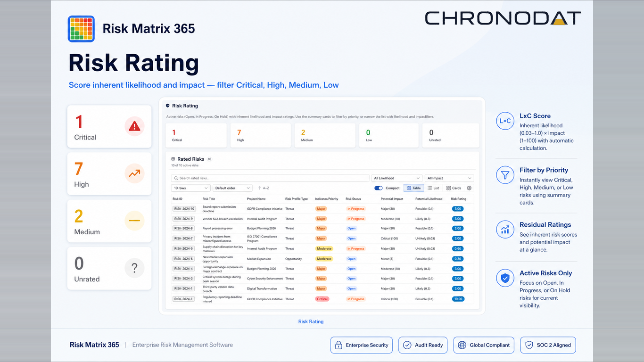Click the Enterprise Security badge button
The width and height of the screenshot is (644, 362).
(x=362, y=345)
